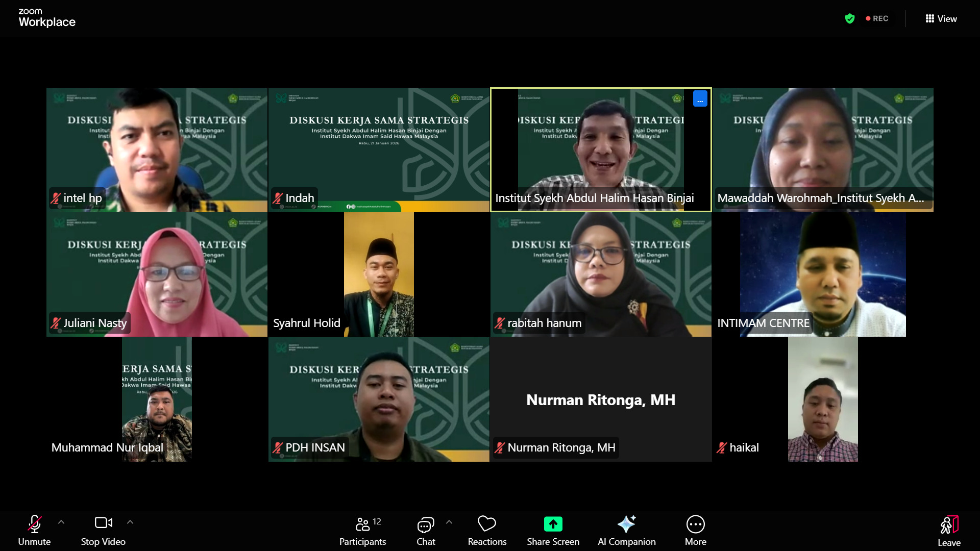Expand video options chevron beside Stop Video
Image resolution: width=980 pixels, height=551 pixels.
pos(130,522)
